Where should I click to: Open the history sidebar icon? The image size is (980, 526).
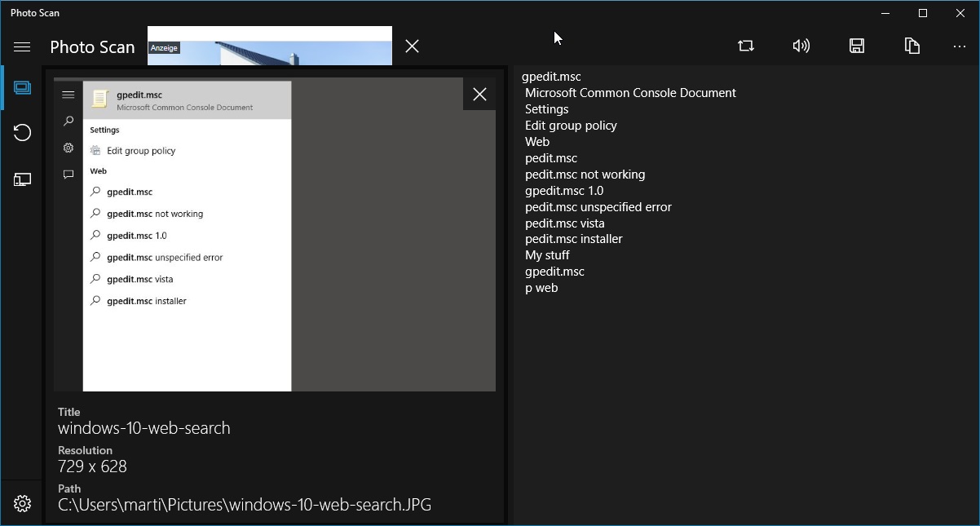tap(22, 133)
